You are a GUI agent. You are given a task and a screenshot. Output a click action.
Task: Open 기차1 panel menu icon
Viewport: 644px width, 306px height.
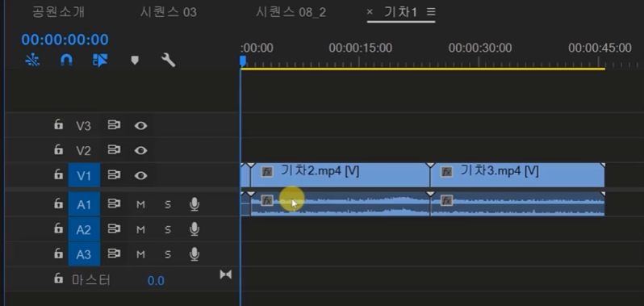431,12
